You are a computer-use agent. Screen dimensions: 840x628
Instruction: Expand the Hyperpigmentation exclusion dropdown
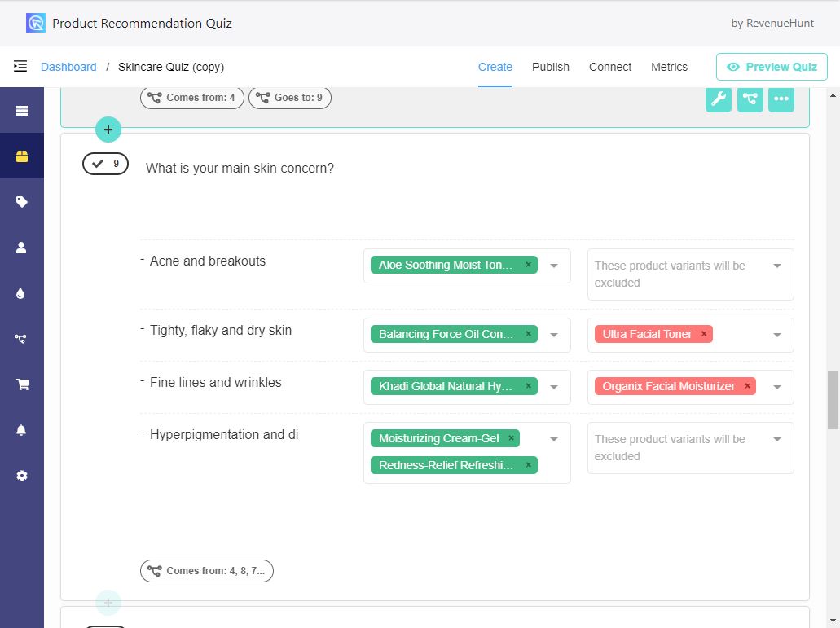pyautogui.click(x=776, y=439)
